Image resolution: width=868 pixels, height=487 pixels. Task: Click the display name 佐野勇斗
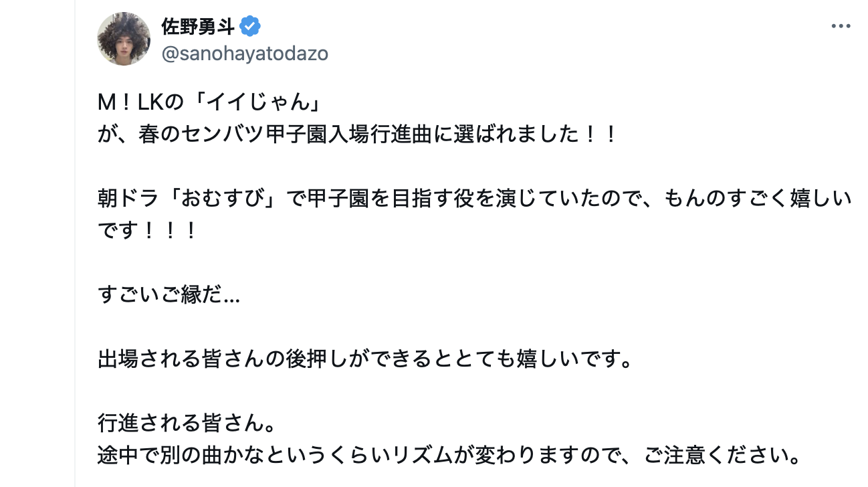[197, 27]
